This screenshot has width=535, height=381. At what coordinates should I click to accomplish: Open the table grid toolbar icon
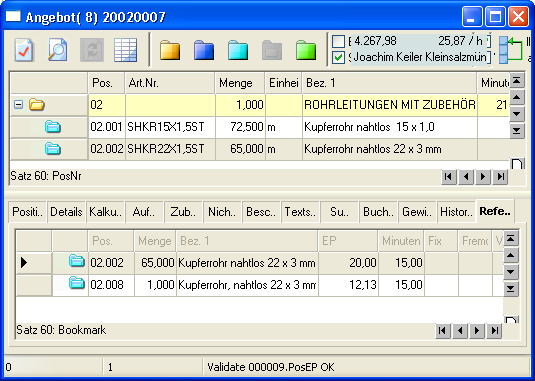126,50
